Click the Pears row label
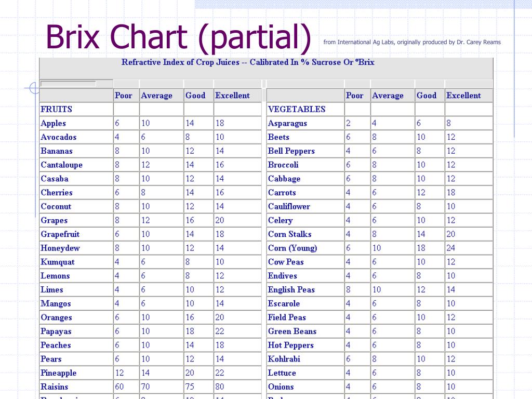Viewport: 532px width, 399px height. pos(51,360)
